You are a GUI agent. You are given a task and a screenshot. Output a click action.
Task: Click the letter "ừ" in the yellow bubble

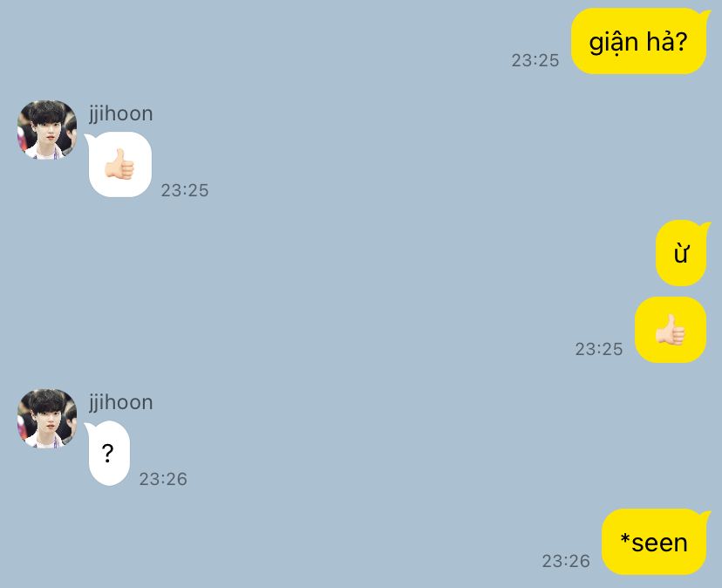pos(681,255)
